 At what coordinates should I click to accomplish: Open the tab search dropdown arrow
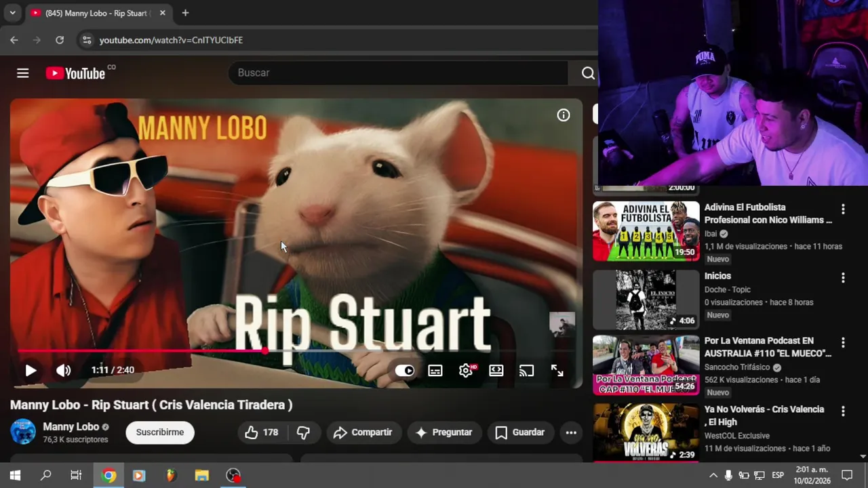point(12,13)
